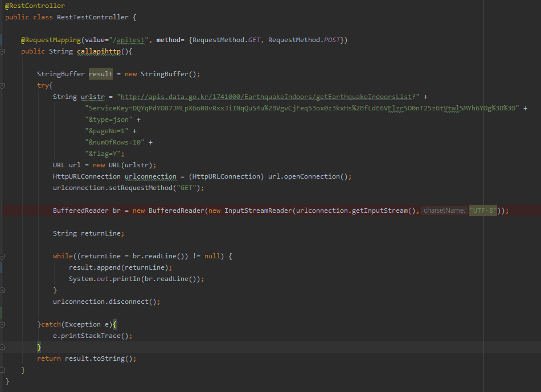Click the highlighted result variable declaration

[101, 74]
